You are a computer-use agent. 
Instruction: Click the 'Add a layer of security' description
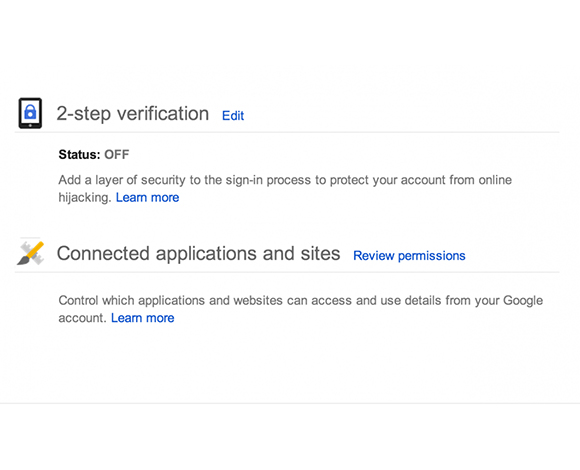tap(285, 189)
